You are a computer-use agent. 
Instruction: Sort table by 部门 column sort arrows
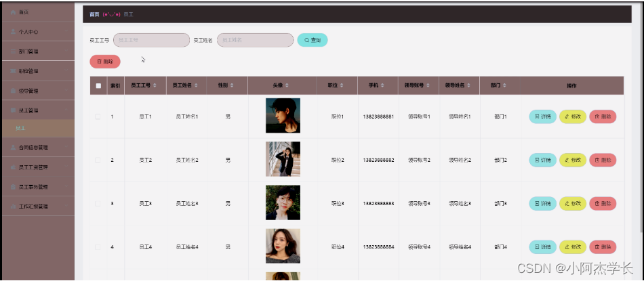tap(504, 85)
